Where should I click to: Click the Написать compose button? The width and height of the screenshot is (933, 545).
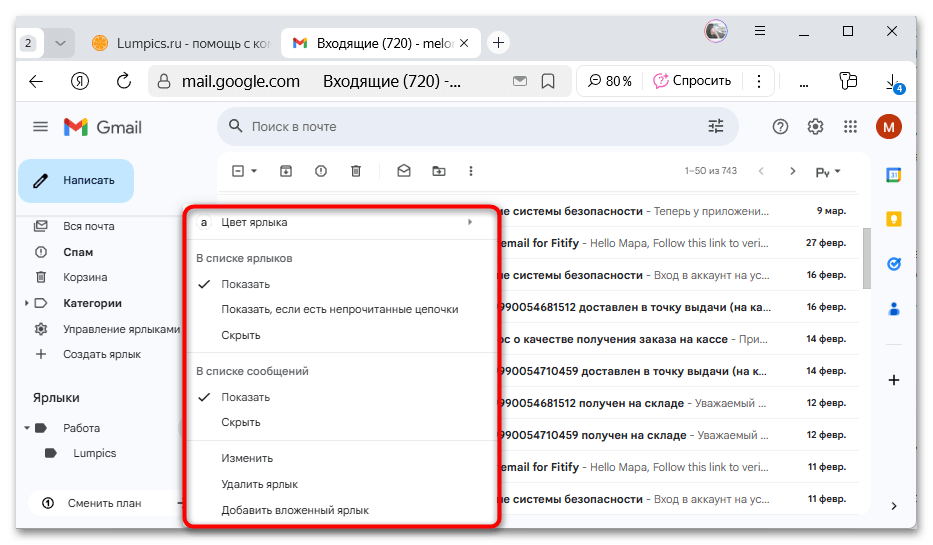[76, 181]
